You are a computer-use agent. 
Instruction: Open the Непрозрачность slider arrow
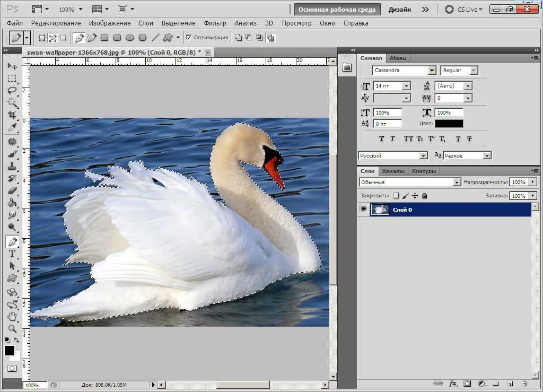(x=532, y=182)
